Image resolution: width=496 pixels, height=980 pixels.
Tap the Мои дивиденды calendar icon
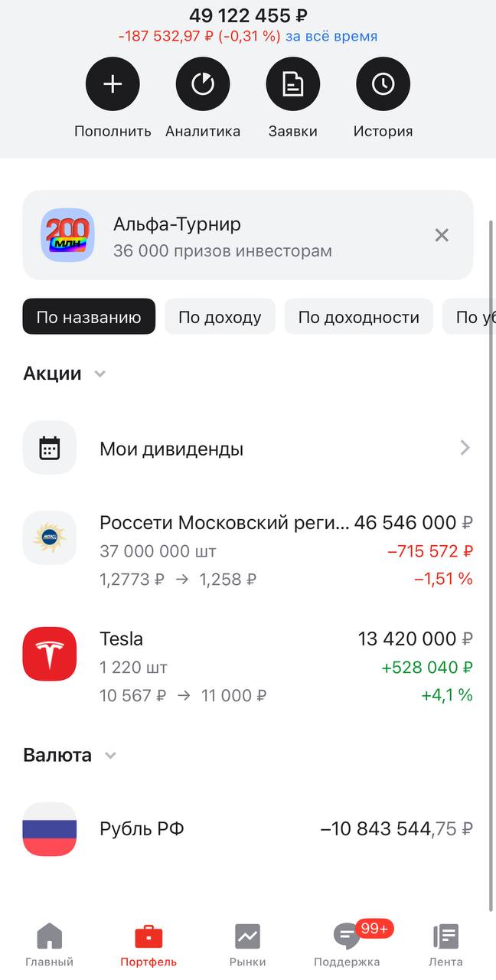[50, 448]
